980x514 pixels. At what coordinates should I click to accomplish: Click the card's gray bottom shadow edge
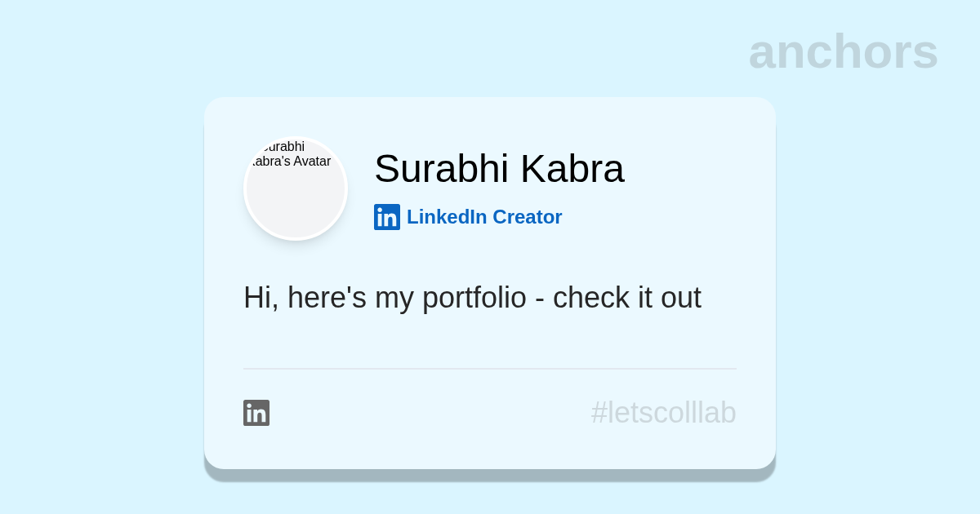coord(490,476)
